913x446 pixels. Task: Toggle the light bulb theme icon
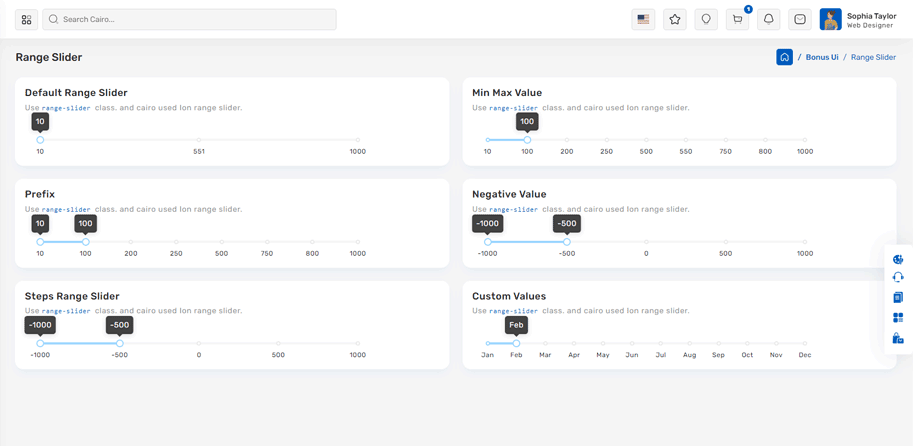pos(706,19)
